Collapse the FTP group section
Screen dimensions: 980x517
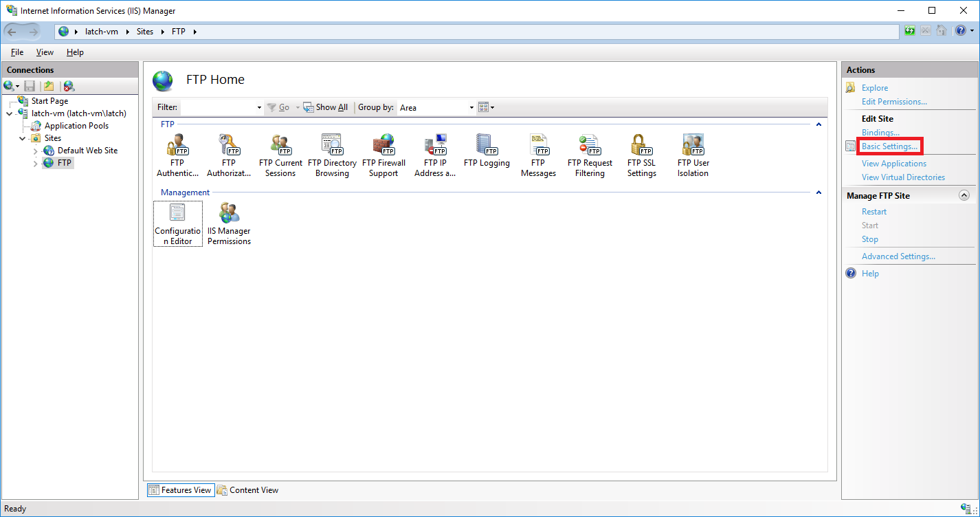[x=818, y=124]
